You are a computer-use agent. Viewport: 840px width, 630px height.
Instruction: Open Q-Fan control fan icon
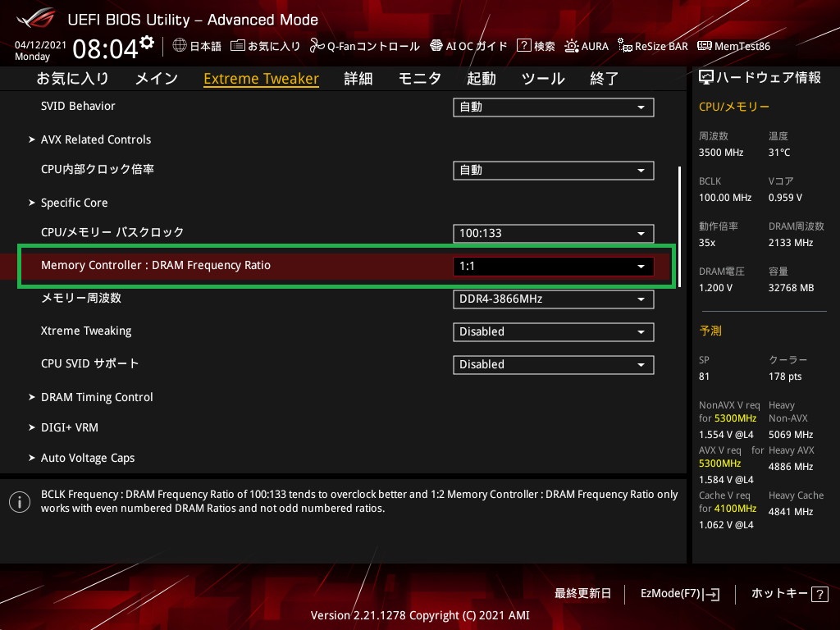tap(317, 46)
